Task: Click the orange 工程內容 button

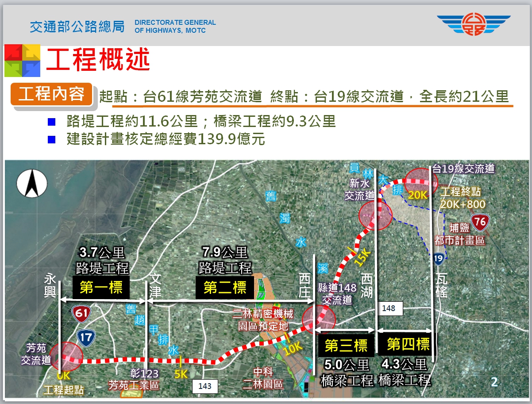Action: 51,94
